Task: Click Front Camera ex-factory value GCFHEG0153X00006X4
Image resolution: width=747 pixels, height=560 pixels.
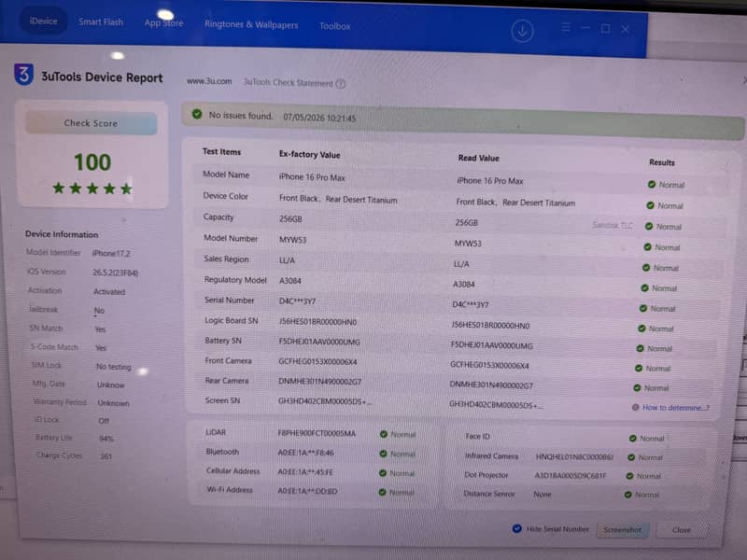Action: (317, 362)
